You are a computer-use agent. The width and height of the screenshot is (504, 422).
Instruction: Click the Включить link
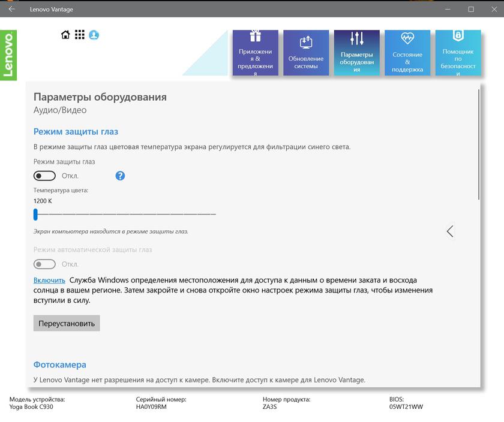(49, 280)
